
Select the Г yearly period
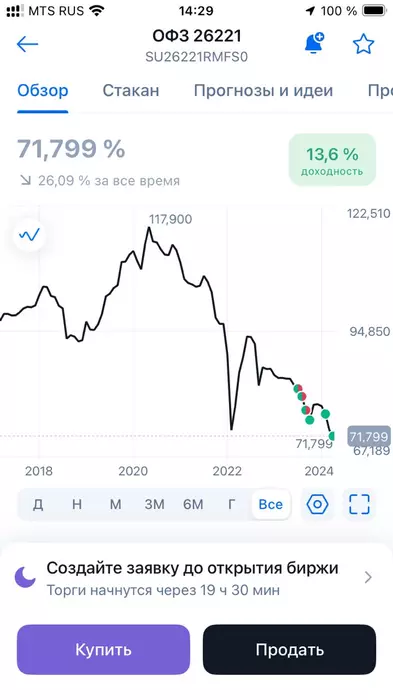(231, 504)
